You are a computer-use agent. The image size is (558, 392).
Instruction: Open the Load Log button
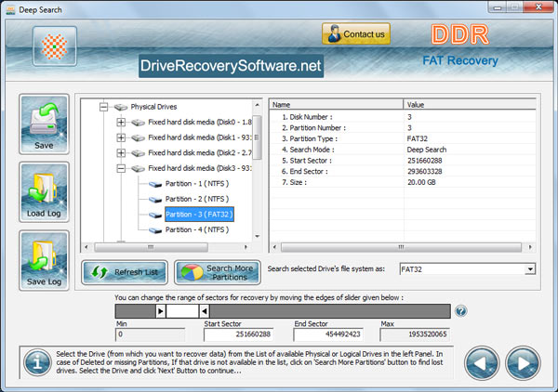coord(44,192)
